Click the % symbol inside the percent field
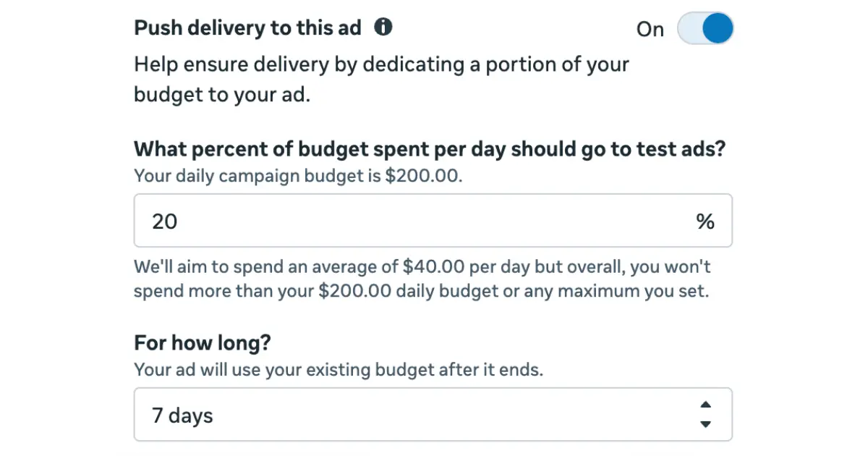The width and height of the screenshot is (868, 456). [705, 221]
